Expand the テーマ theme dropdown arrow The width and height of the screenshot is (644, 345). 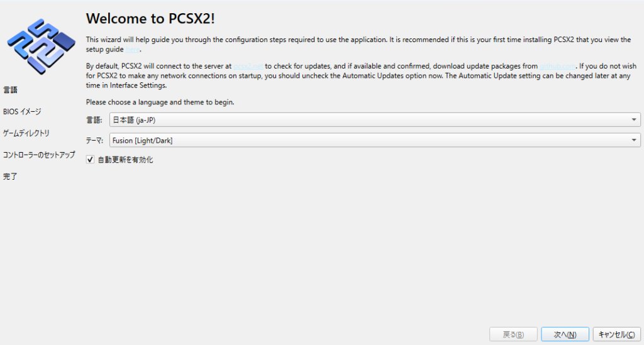(634, 140)
